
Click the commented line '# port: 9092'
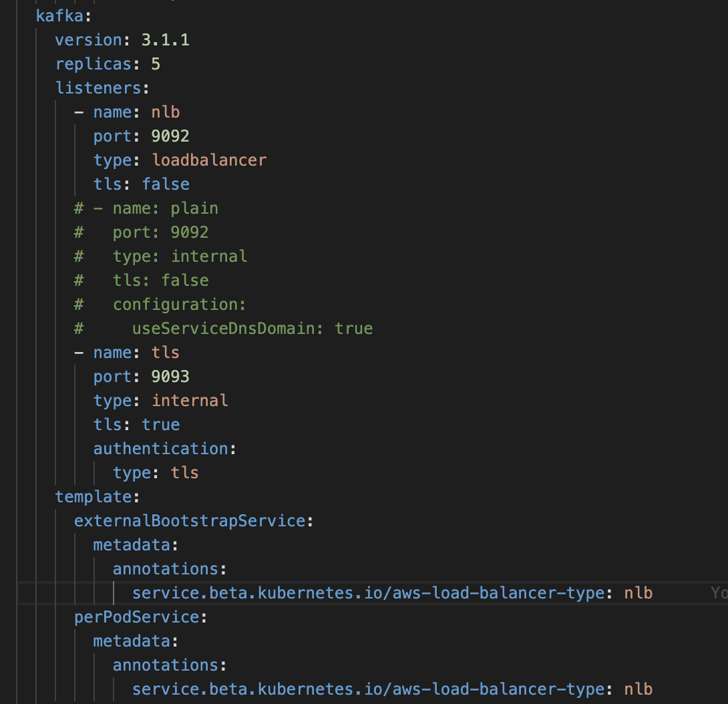[142, 232]
